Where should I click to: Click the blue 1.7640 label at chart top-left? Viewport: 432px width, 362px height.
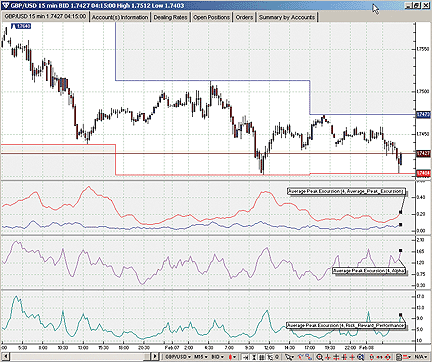[22, 26]
